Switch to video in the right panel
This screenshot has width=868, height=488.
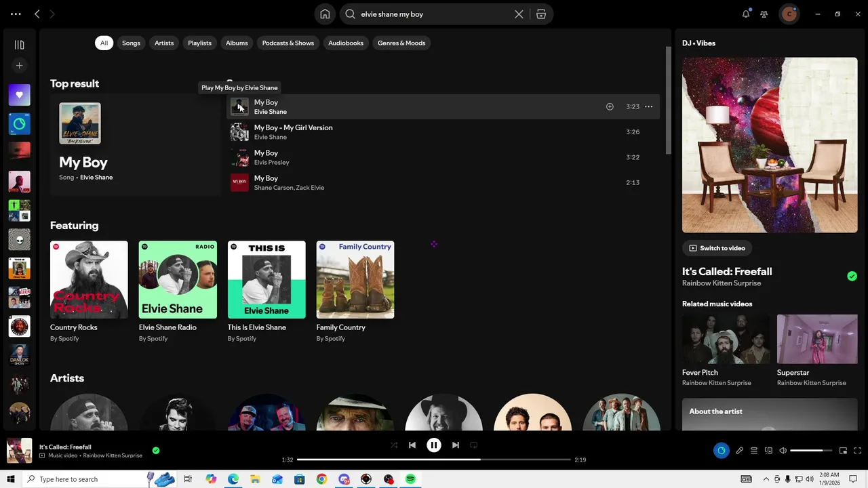716,248
